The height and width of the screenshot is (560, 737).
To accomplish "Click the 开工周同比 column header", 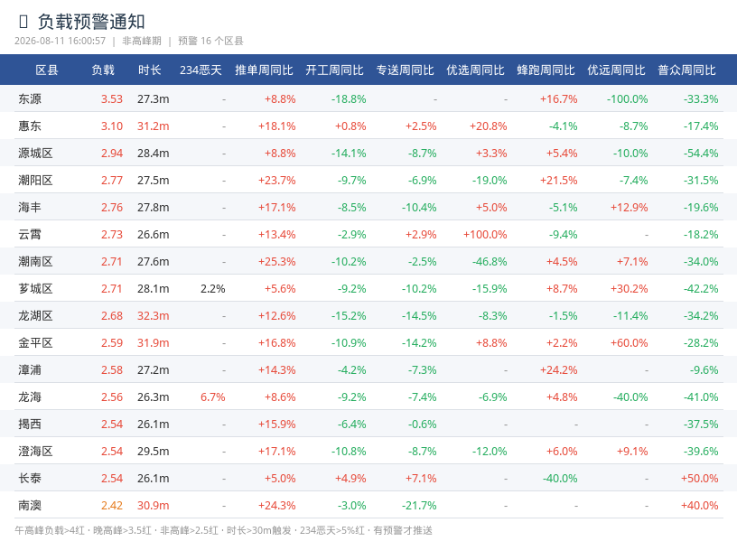I will [x=335, y=70].
